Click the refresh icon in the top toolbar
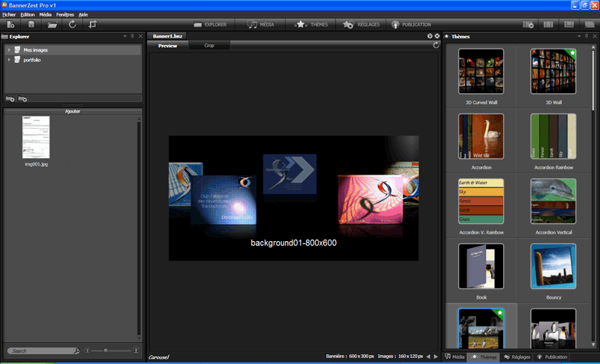This screenshot has height=364, width=600. click(x=73, y=25)
